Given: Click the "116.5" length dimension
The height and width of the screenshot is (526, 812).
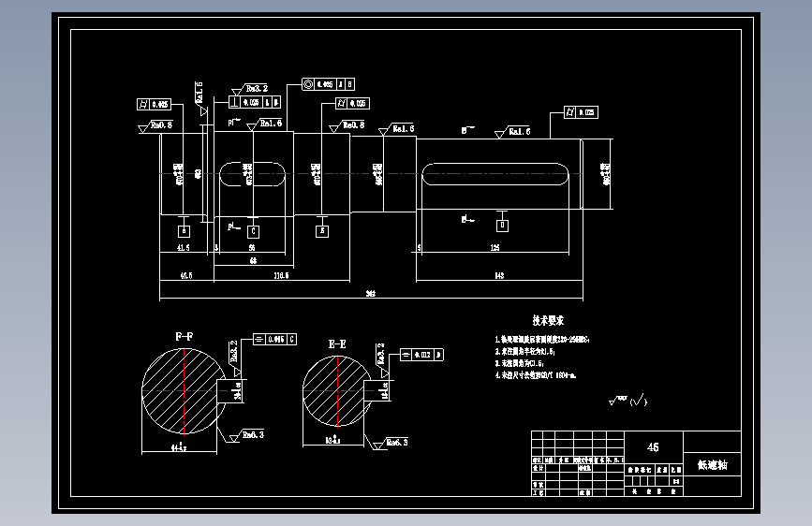Looking at the screenshot, I should tap(281, 275).
